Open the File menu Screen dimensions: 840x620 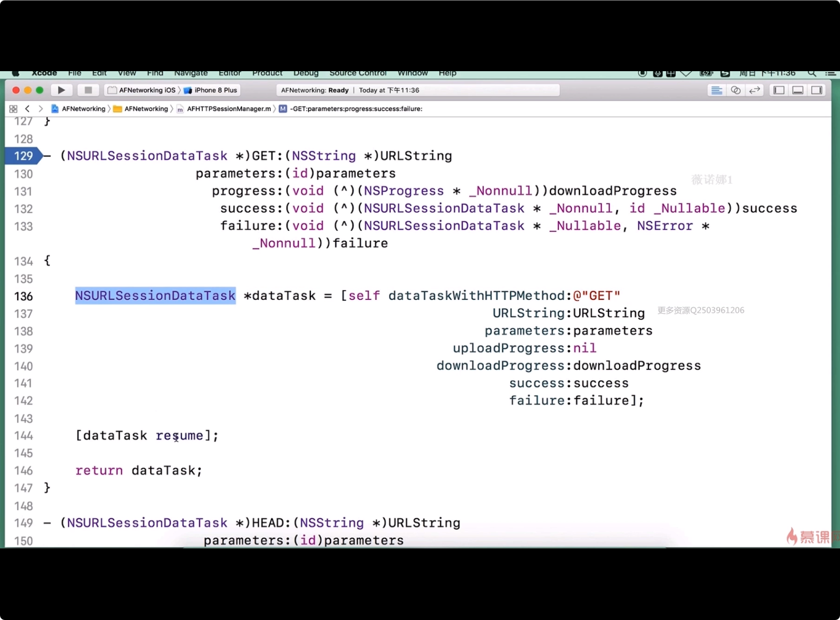pos(75,73)
